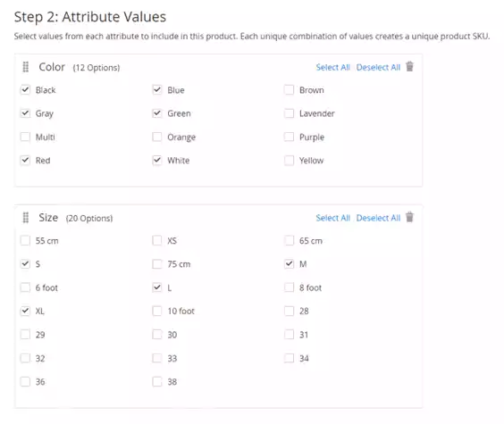
Task: Click the Size attribute drag handle icon
Action: point(26,218)
